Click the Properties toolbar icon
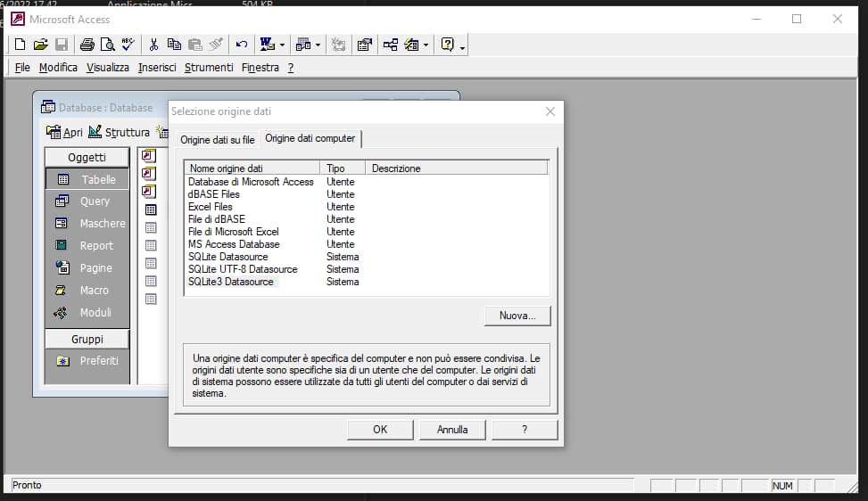The height and width of the screenshot is (501, 868). pos(364,45)
